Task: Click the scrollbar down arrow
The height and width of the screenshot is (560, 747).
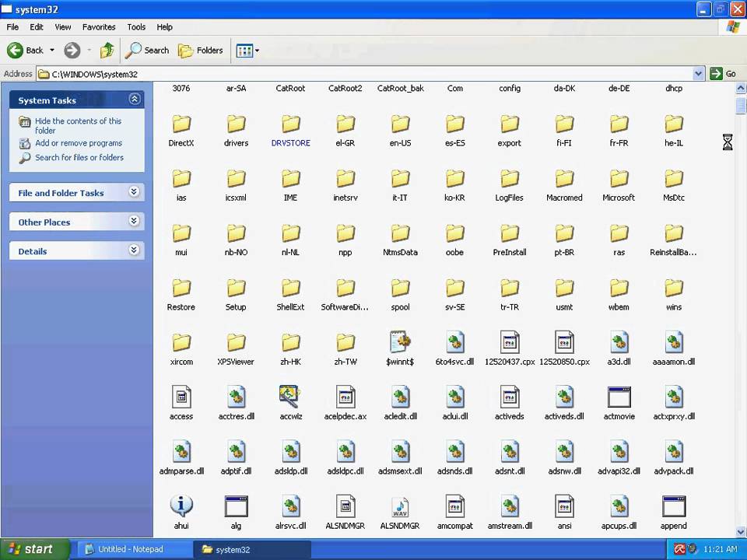Action: (x=741, y=531)
